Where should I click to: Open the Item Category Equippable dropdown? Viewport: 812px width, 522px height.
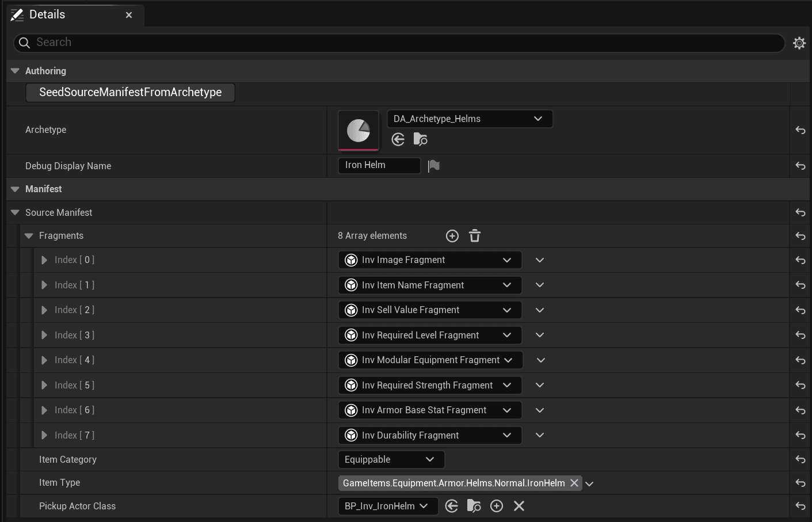[391, 459]
